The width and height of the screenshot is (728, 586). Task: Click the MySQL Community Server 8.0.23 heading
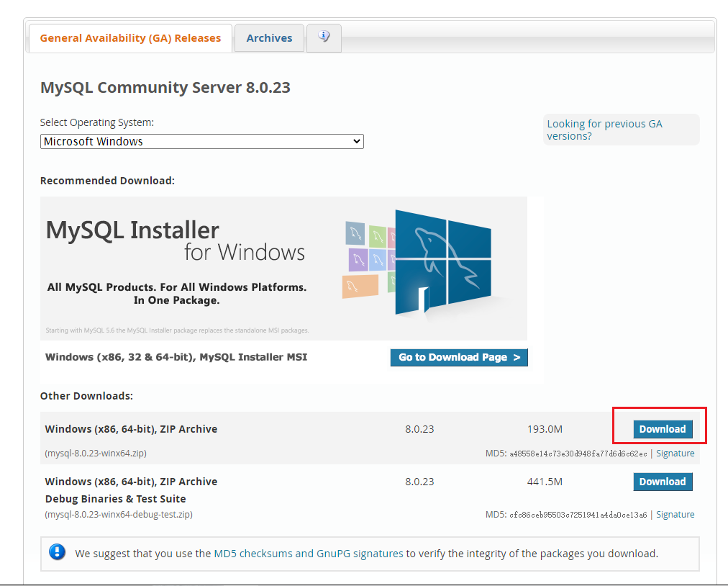click(x=165, y=88)
